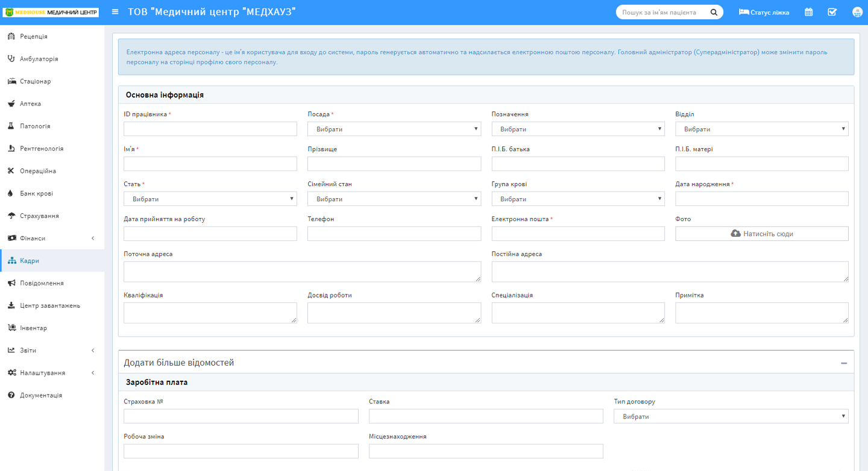Click the Телефон input field
Screen dimensions: 868x471
[394, 234]
